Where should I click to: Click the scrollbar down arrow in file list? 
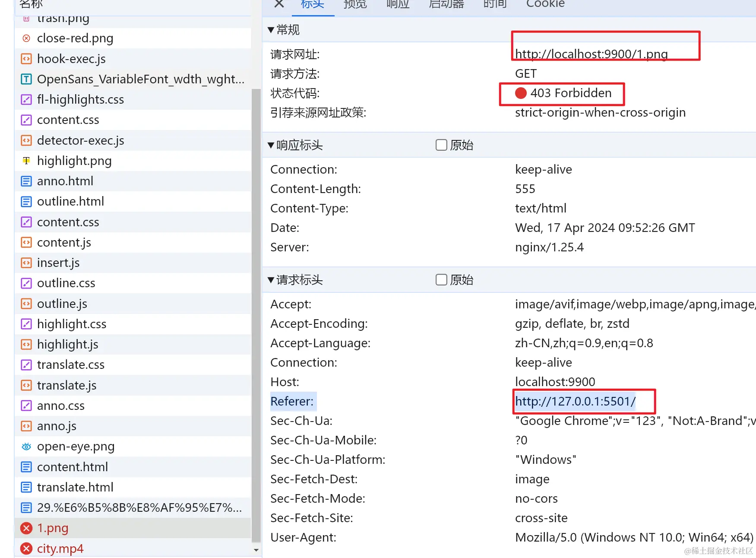pyautogui.click(x=256, y=550)
